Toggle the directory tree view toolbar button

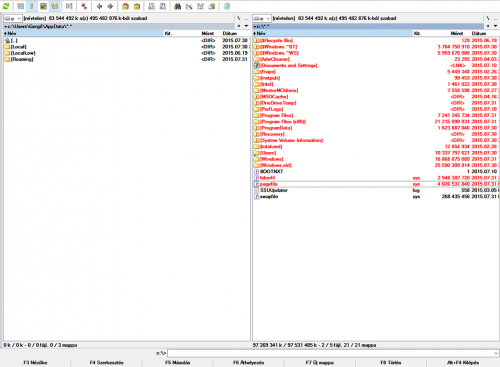54,6
